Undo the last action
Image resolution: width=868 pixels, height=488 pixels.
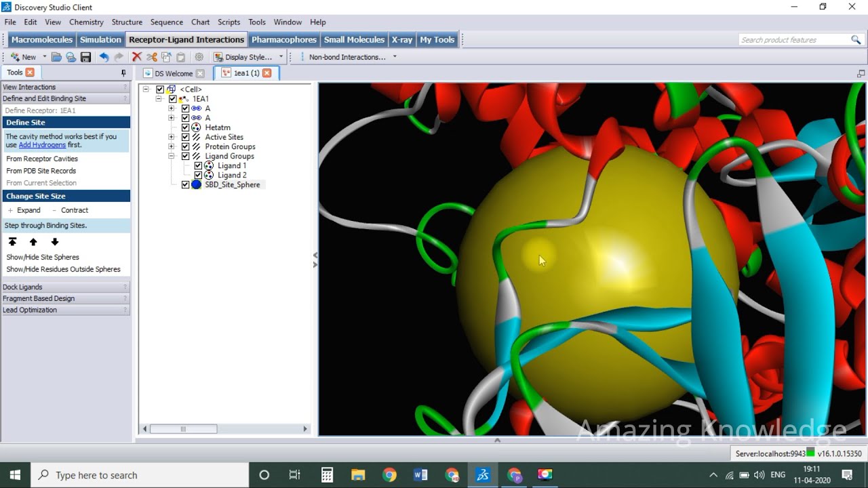(104, 57)
